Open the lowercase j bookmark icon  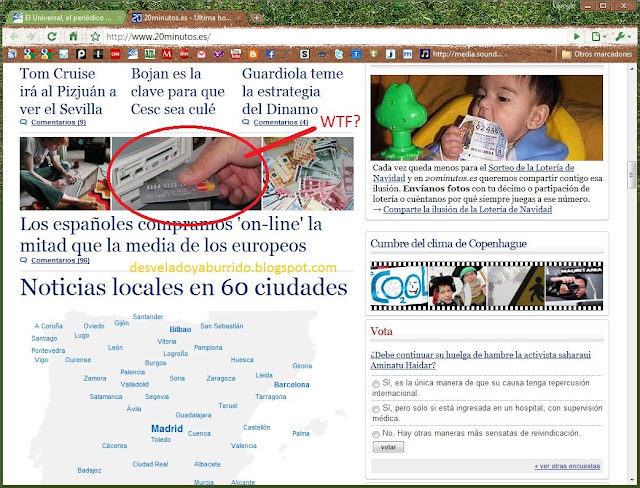(x=391, y=54)
